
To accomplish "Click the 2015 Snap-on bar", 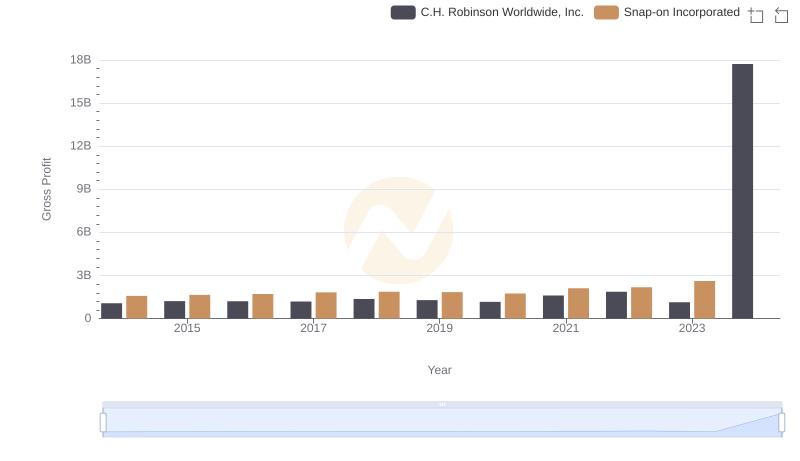I will pos(199,306).
